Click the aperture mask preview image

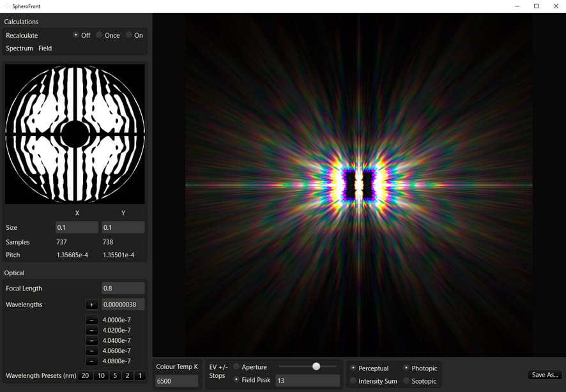click(75, 134)
